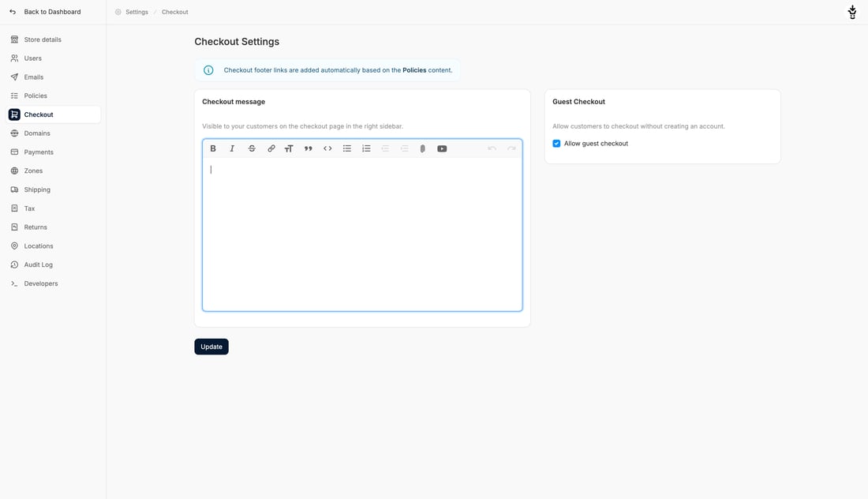
Task: Focus the checkout message text area
Action: pos(363,234)
